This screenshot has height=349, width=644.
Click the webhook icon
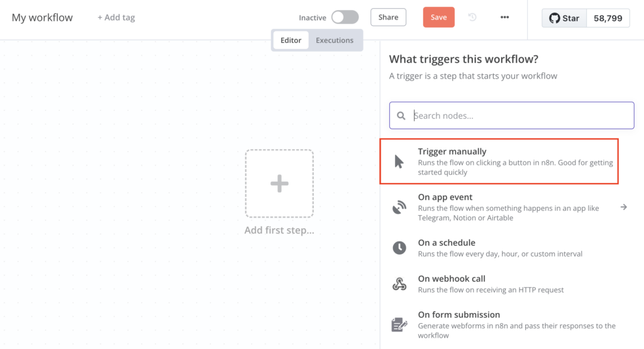click(399, 284)
